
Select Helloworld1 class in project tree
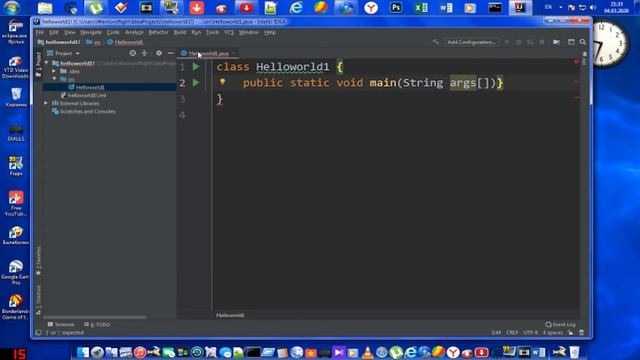pos(109,87)
